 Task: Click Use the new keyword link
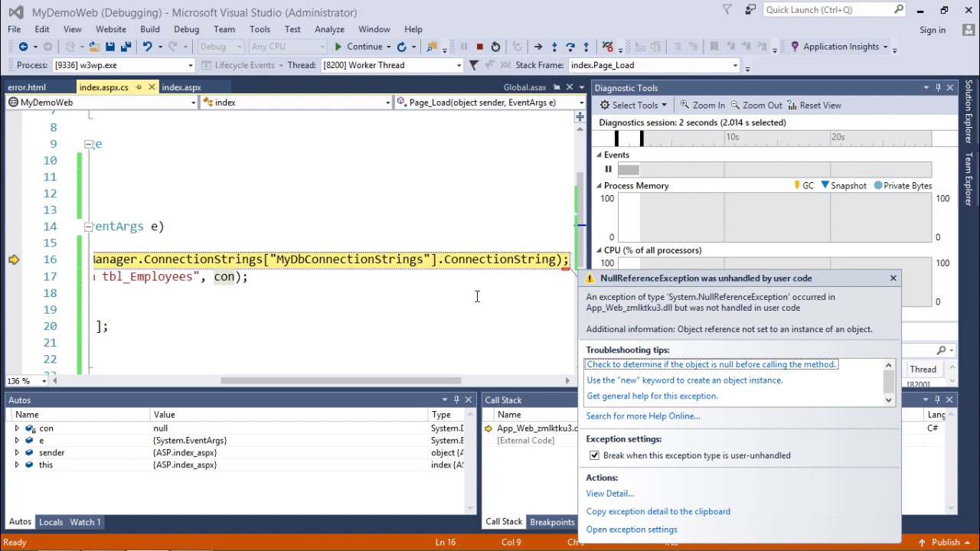coord(684,380)
